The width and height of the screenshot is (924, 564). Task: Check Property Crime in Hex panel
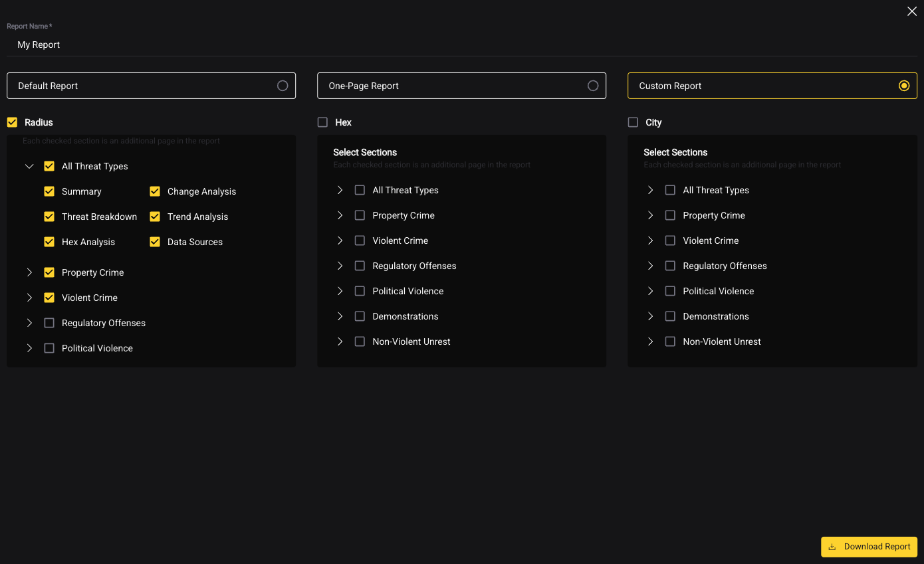(360, 215)
